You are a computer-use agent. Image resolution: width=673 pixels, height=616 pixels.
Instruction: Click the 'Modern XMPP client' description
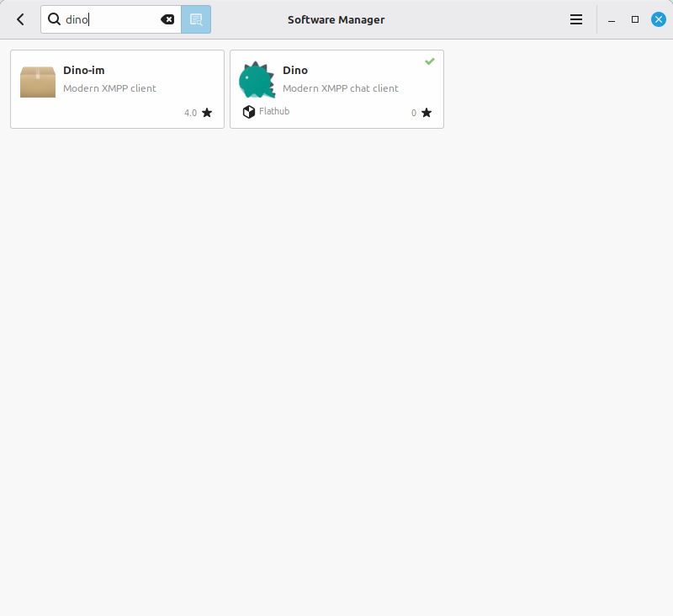tap(109, 88)
